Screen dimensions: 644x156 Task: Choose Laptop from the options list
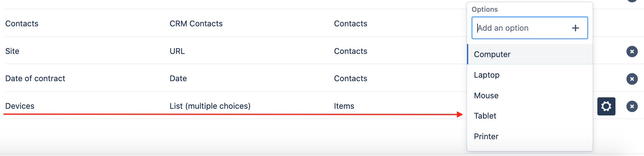coord(487,75)
